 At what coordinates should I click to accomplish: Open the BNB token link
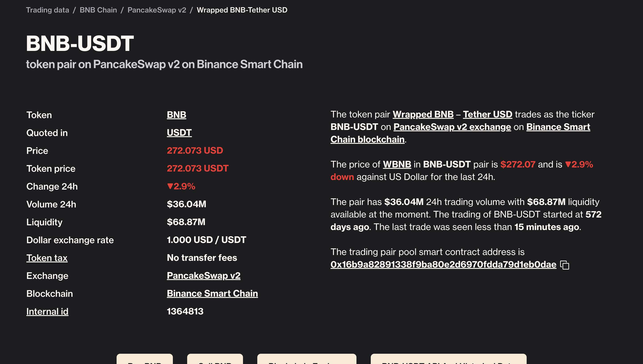176,115
